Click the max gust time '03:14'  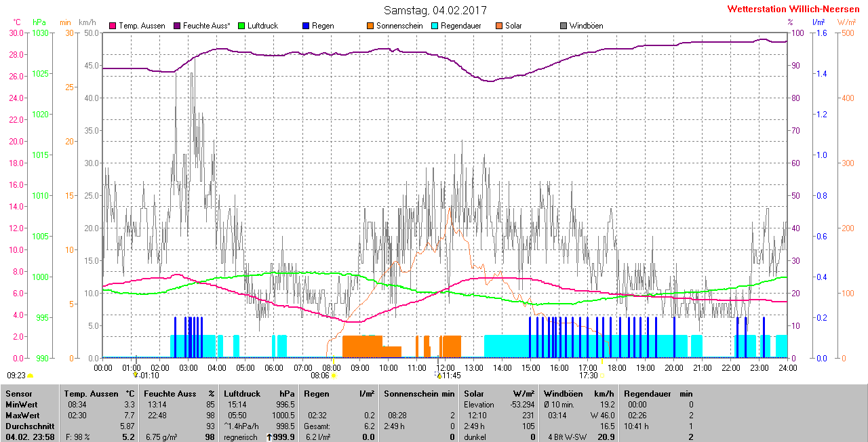(556, 415)
